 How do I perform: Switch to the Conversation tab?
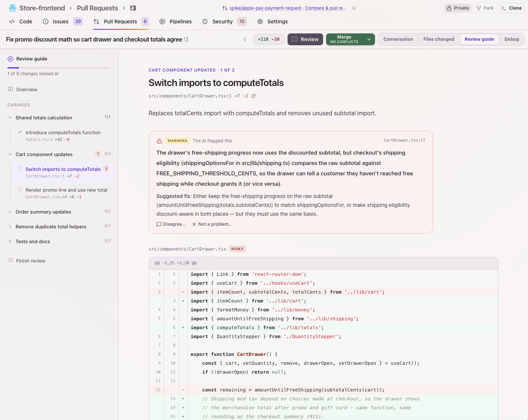(398, 39)
